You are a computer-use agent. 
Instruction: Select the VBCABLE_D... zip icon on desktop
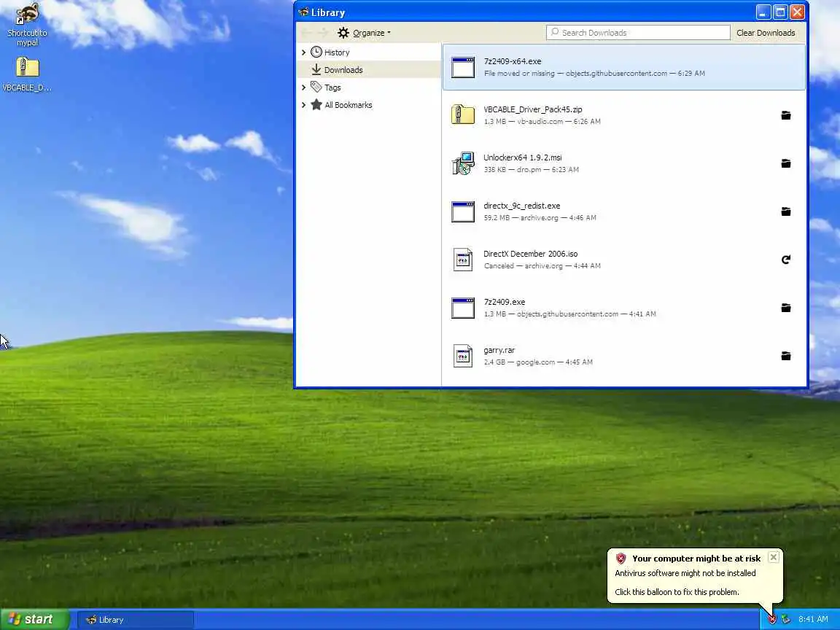[x=27, y=74]
